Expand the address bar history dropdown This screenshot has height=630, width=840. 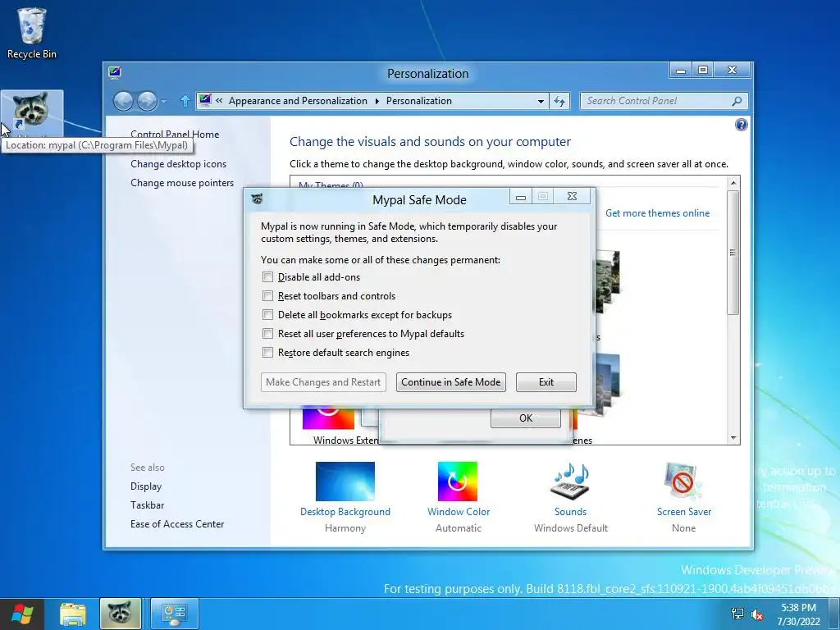click(x=541, y=101)
